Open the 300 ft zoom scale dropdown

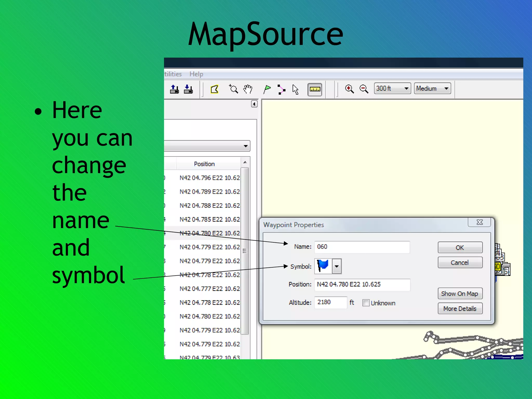click(392, 89)
